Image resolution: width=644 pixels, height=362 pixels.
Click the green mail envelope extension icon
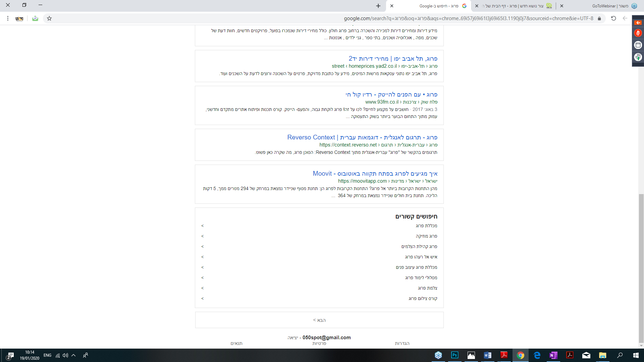tap(35, 18)
